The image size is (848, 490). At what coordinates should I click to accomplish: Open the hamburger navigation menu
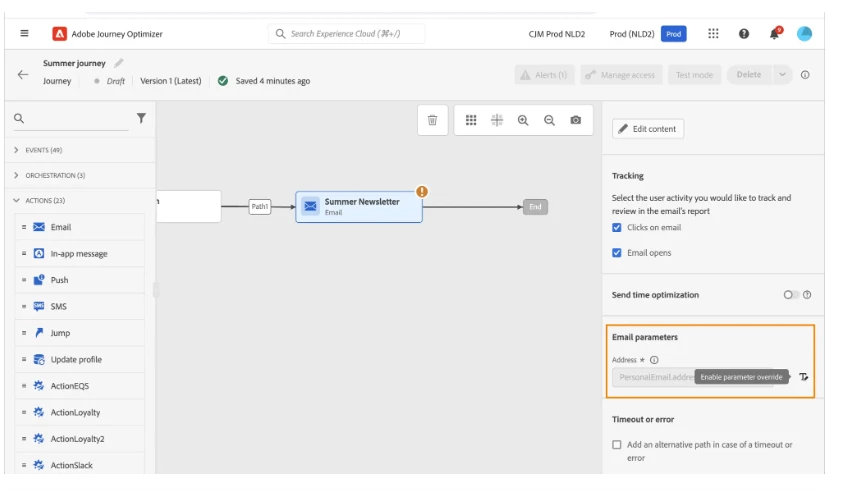click(x=24, y=34)
